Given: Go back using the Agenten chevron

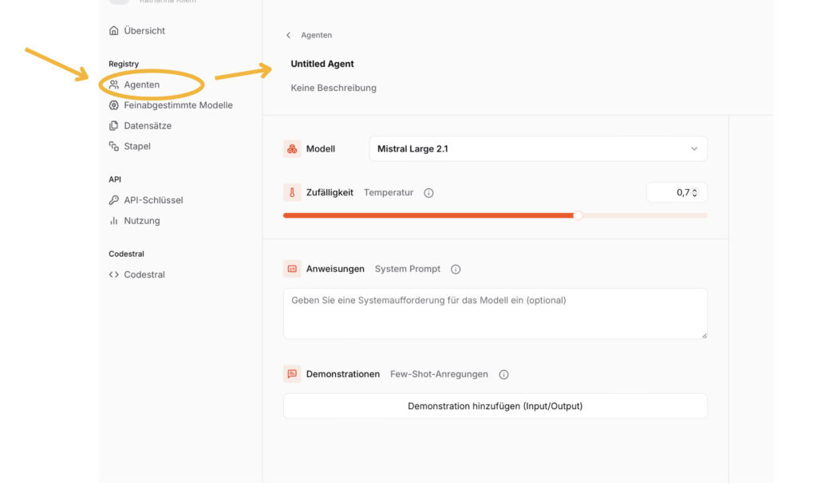Looking at the screenshot, I should [x=289, y=36].
